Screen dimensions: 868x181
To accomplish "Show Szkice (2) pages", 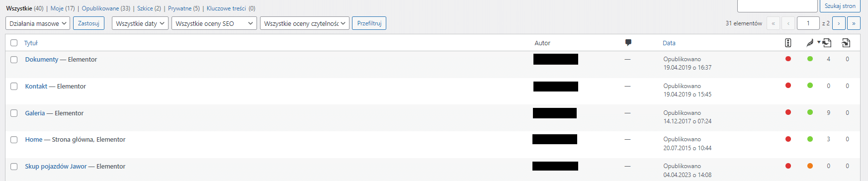I will pyautogui.click(x=149, y=8).
